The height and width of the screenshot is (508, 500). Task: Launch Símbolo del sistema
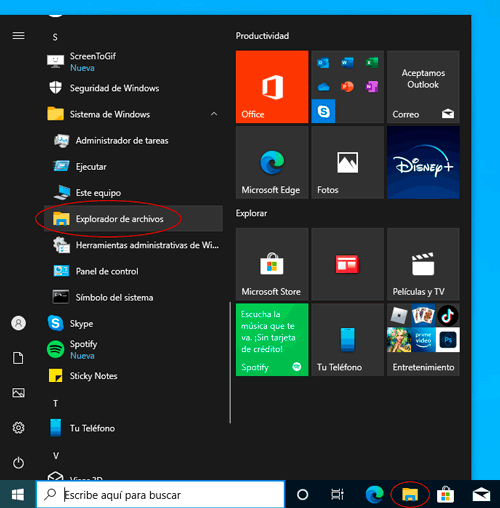point(133,297)
